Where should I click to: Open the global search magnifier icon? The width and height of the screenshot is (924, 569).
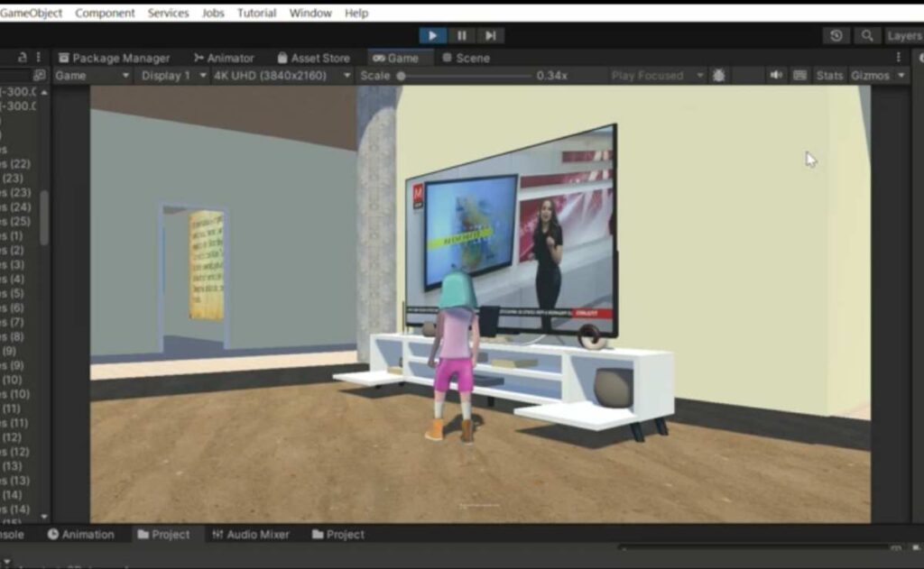[867, 36]
